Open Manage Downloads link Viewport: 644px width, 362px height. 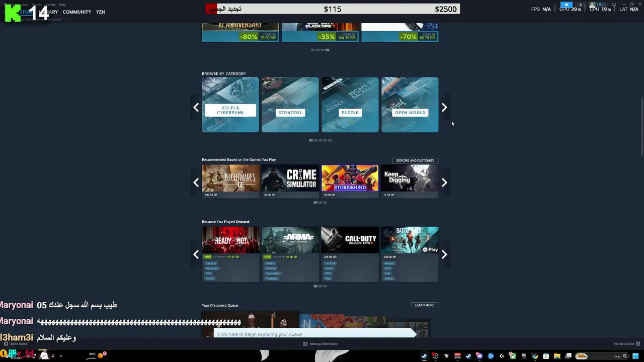click(x=324, y=344)
